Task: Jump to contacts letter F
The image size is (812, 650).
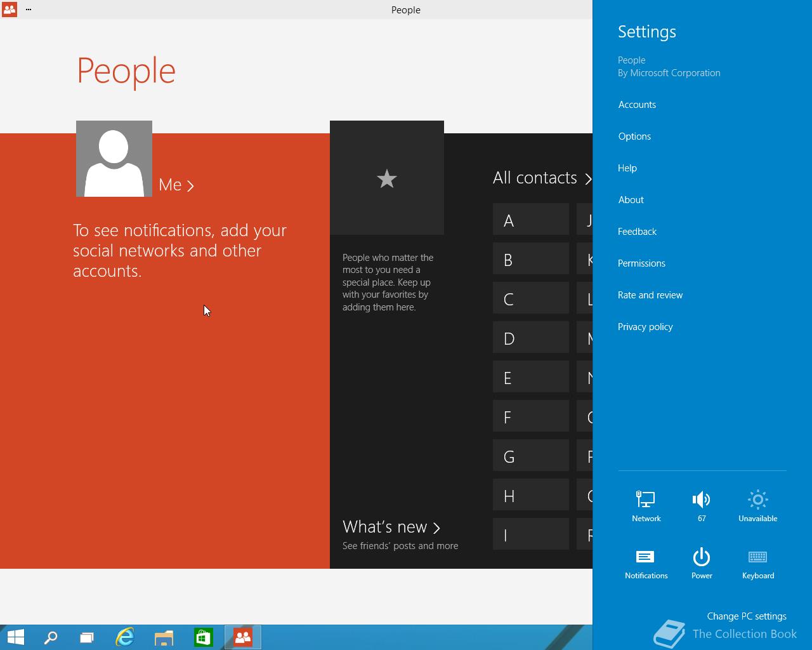Action: tap(531, 416)
